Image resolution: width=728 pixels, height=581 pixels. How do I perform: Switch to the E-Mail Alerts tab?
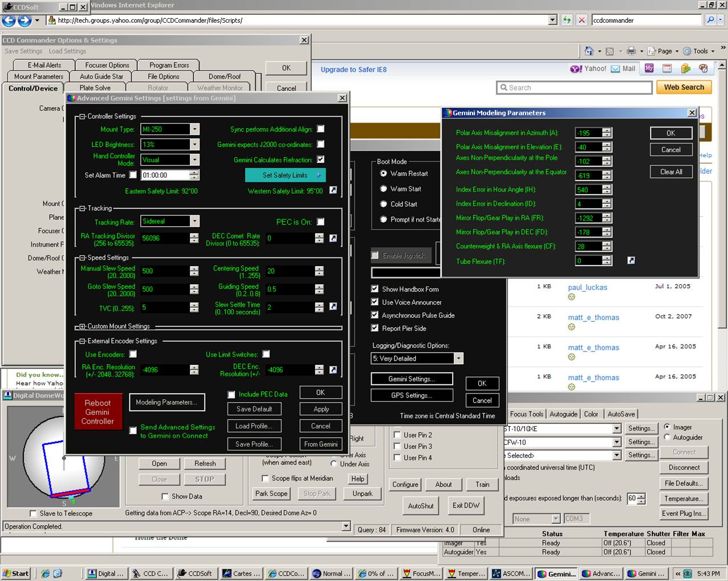pyautogui.click(x=44, y=65)
